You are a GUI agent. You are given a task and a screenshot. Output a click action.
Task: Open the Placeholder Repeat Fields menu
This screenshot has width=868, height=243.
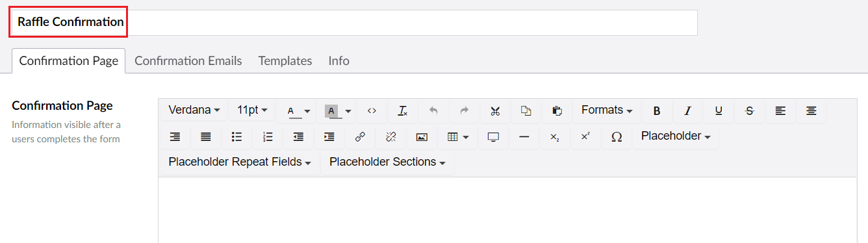point(240,162)
